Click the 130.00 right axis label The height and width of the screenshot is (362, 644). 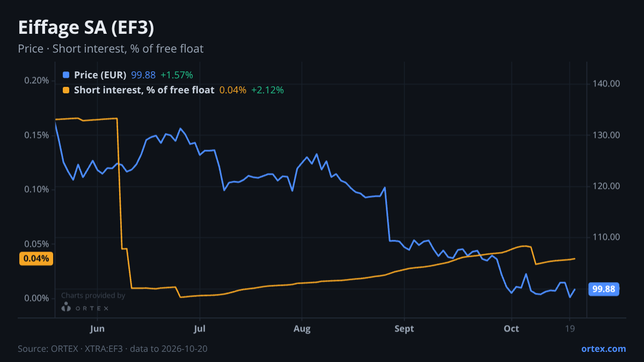607,135
